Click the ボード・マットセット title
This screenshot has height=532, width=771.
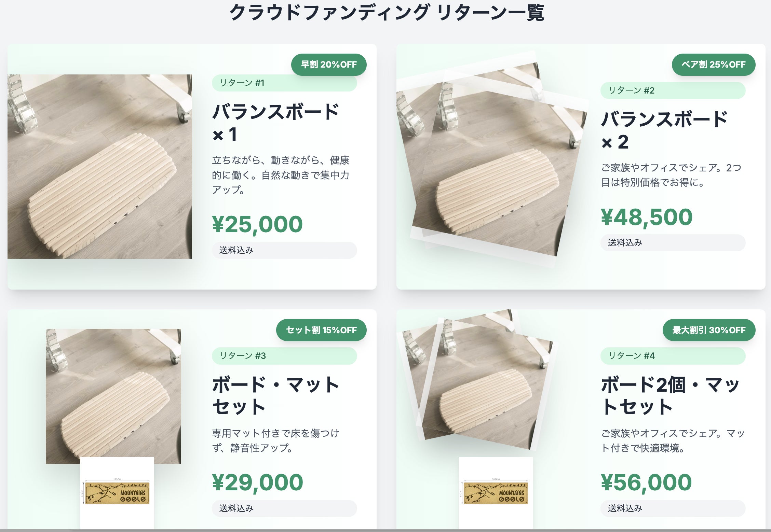[x=275, y=395]
